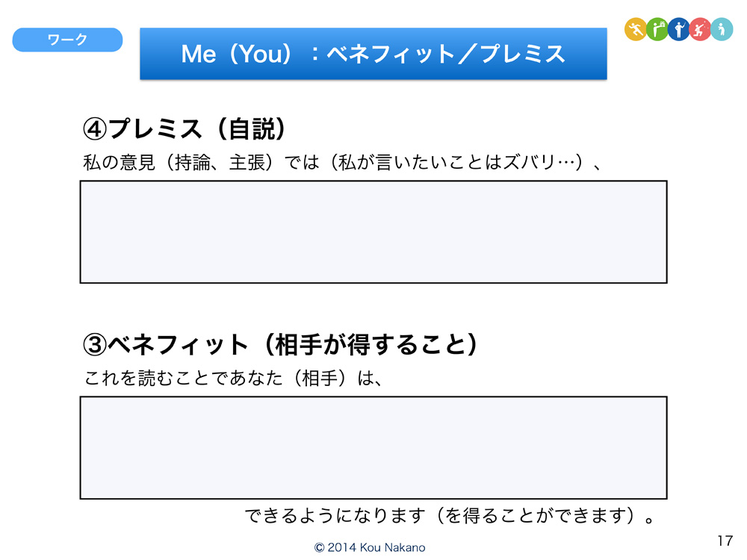Click the green gift-giving figure icon
Image resolution: width=747 pixels, height=560 pixels.
point(657,30)
